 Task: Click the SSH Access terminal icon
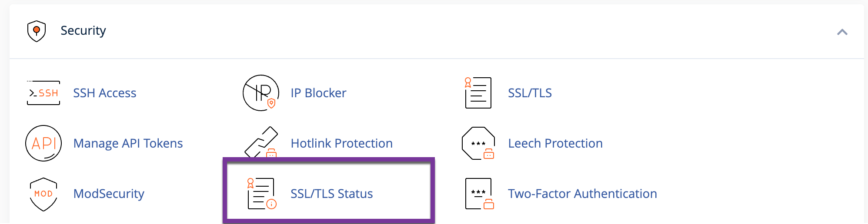tap(43, 93)
